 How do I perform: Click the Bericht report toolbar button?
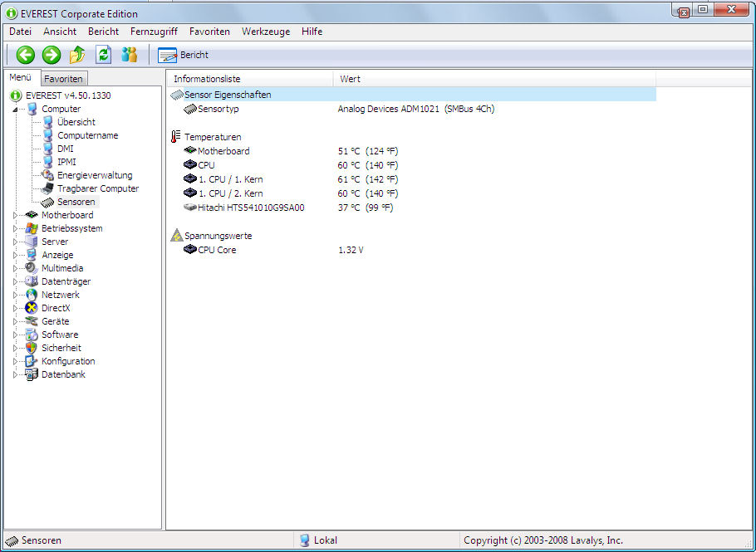pos(184,55)
